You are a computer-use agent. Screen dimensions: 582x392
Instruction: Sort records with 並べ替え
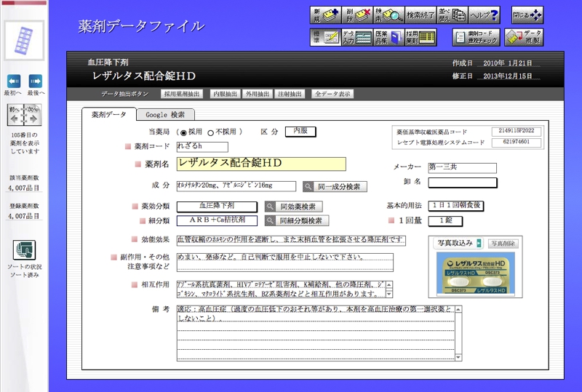[x=452, y=15]
